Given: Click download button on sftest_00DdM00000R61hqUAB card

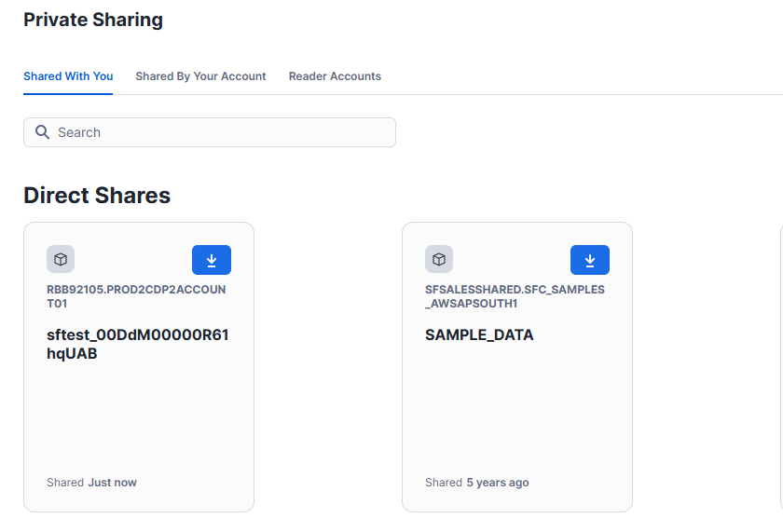Looking at the screenshot, I should [212, 260].
